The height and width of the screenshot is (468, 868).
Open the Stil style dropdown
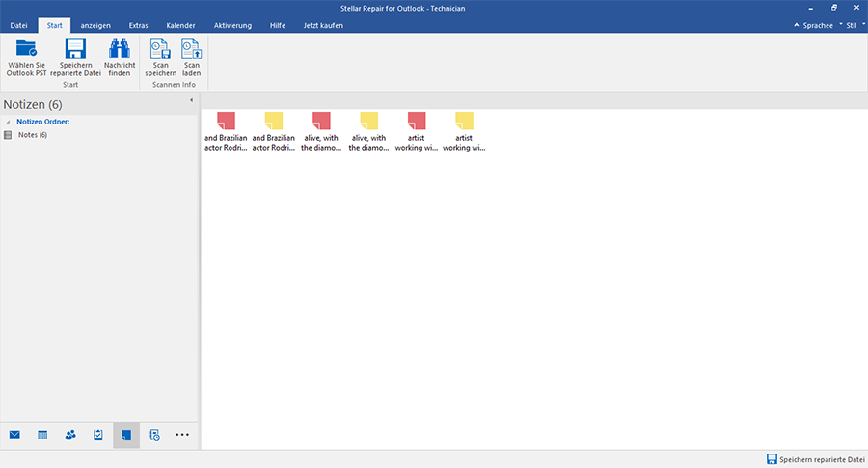[x=851, y=25]
